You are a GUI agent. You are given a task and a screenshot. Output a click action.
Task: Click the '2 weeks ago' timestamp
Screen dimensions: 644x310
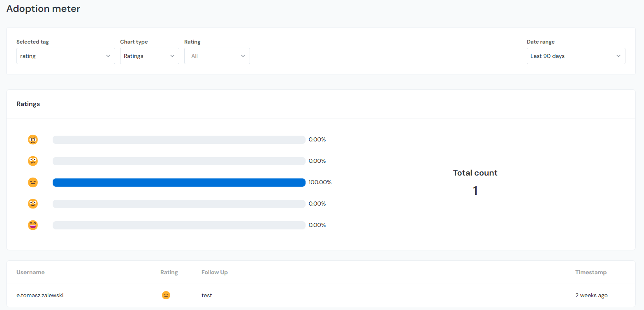[591, 295]
